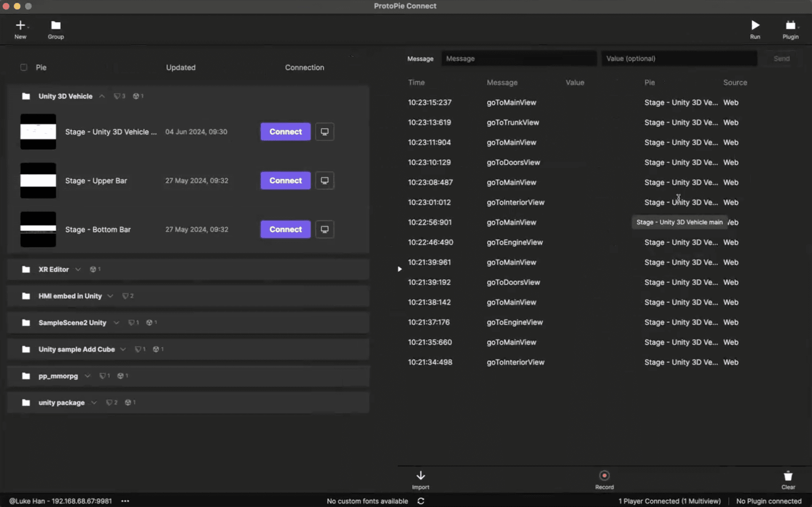Click the fonts refresh icon in status bar
812x507 pixels.
(421, 501)
